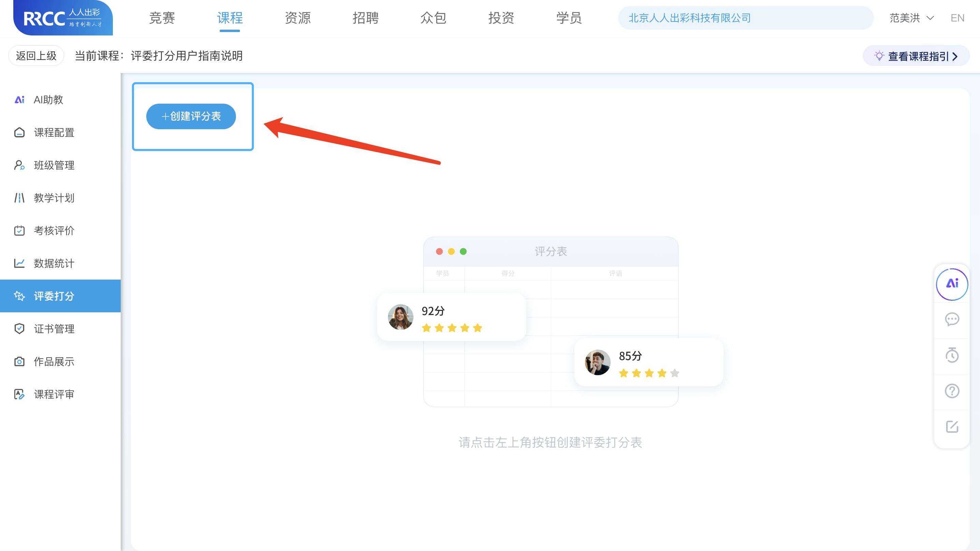
Task: Select 证书管理 in the sidebar
Action: pyautogui.click(x=60, y=329)
